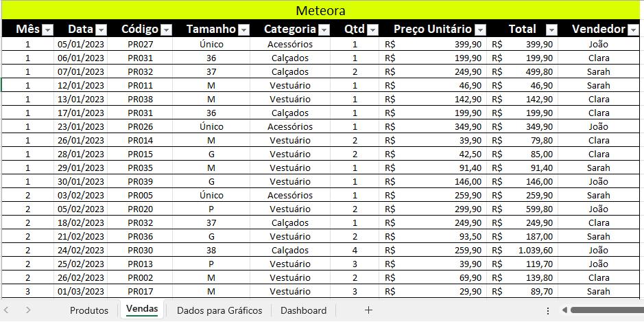Expand the Categoria filter arrow
The image size is (644, 322).
click(324, 30)
